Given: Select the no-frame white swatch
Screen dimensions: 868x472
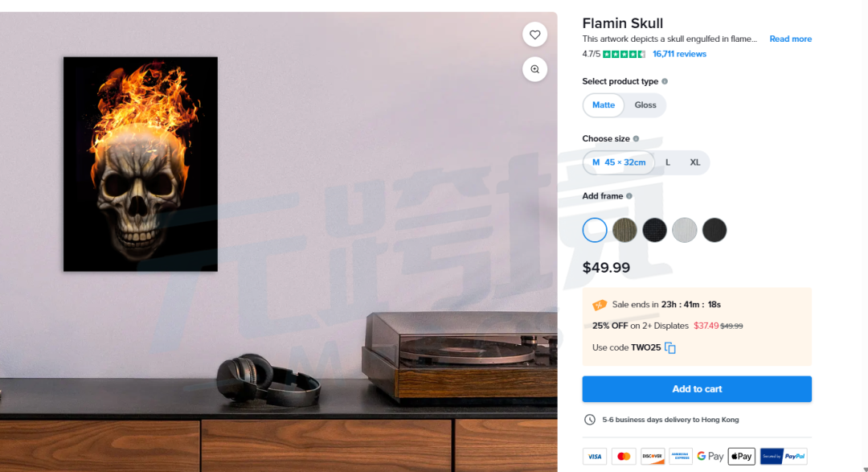Looking at the screenshot, I should point(595,230).
